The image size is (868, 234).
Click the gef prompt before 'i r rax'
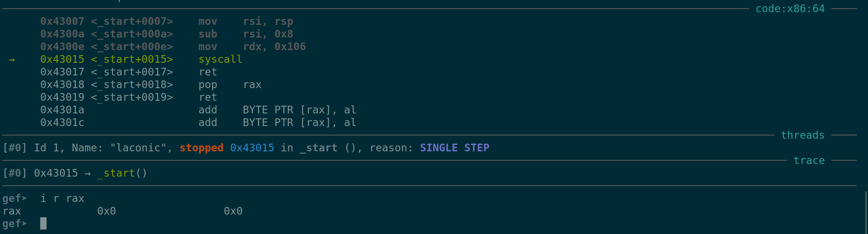[14, 199]
